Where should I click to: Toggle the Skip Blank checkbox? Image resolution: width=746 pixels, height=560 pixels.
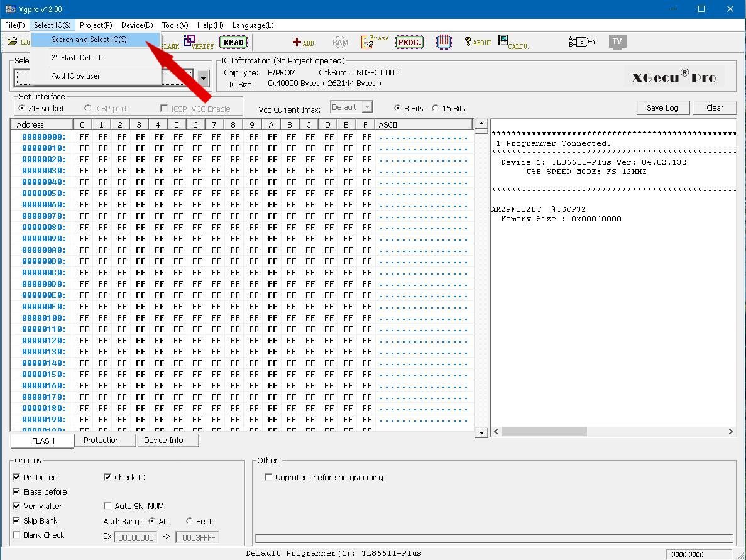[x=16, y=520]
